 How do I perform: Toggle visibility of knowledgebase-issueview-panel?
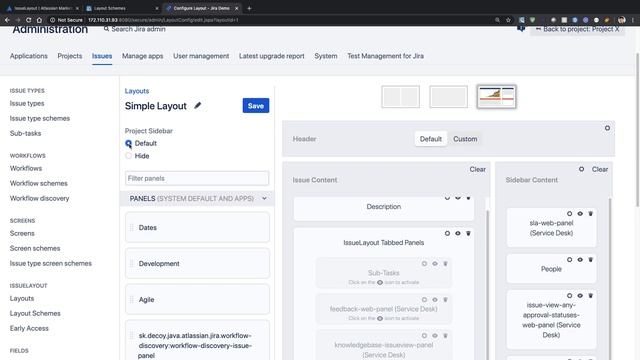435,336
